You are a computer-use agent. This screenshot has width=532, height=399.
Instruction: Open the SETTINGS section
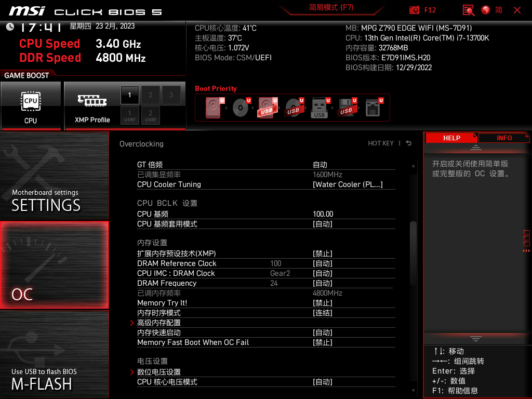point(54,176)
